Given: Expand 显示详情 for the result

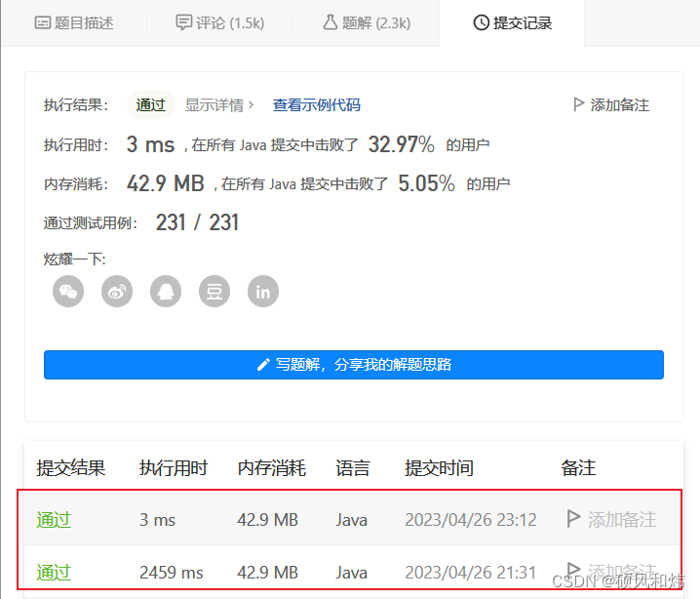Looking at the screenshot, I should (219, 105).
